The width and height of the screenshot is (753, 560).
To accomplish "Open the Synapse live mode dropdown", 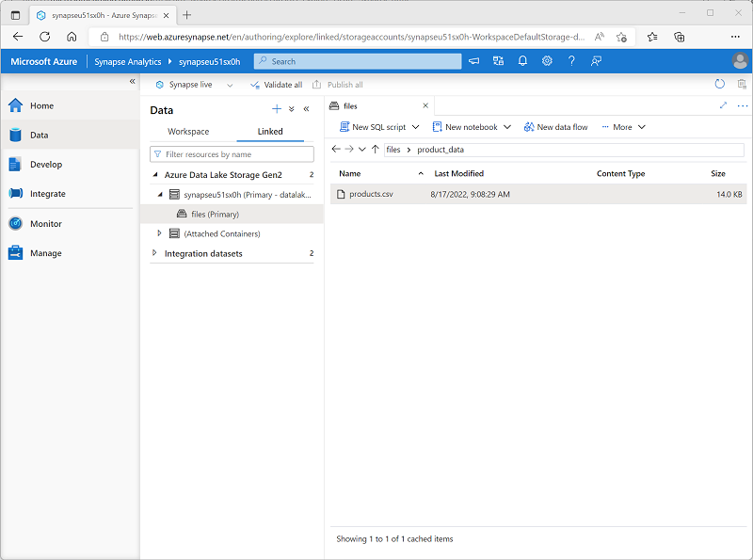I will click(x=230, y=85).
